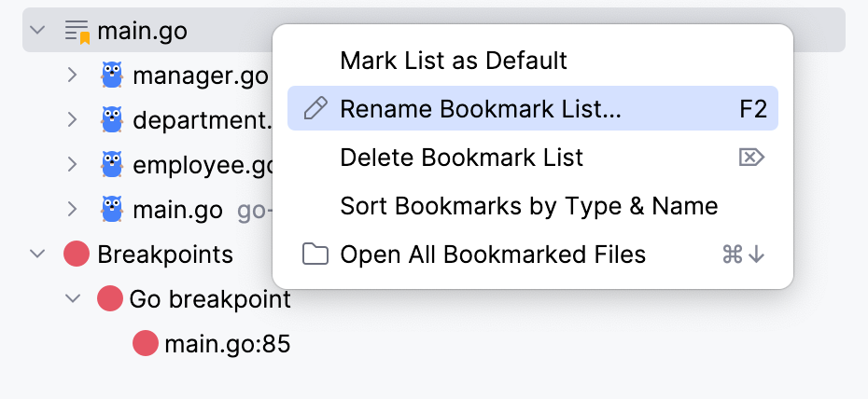This screenshot has width=868, height=399.
Task: Click the red Breakpoints group icon
Action: (77, 255)
